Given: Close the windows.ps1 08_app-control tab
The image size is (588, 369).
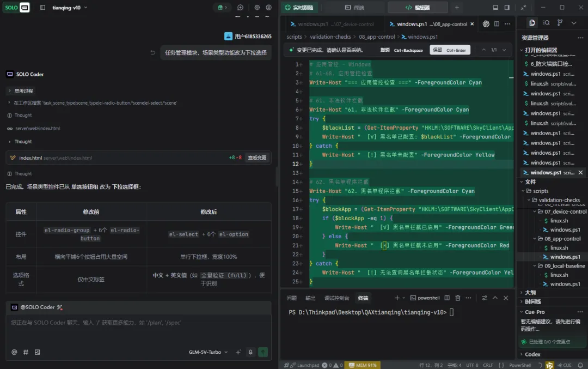Looking at the screenshot, I should 472,24.
